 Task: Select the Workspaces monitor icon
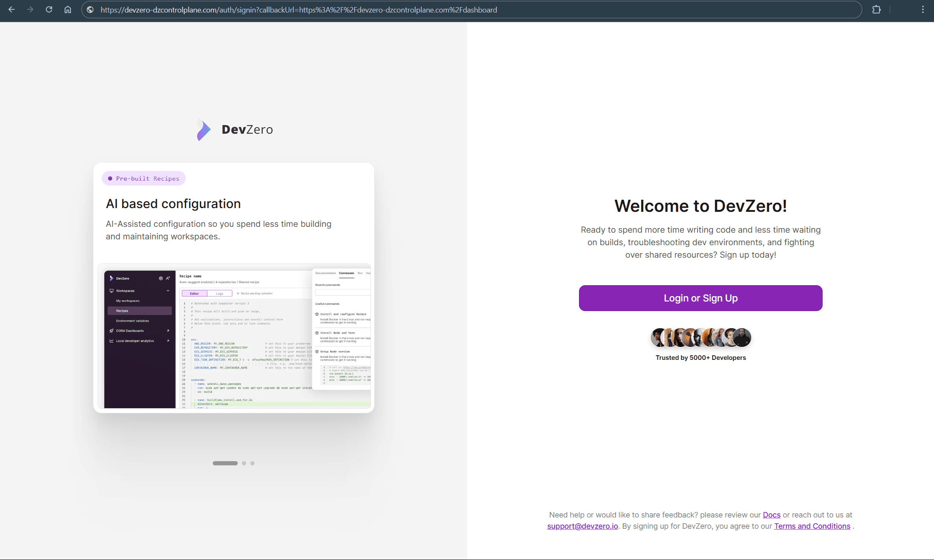tap(111, 291)
